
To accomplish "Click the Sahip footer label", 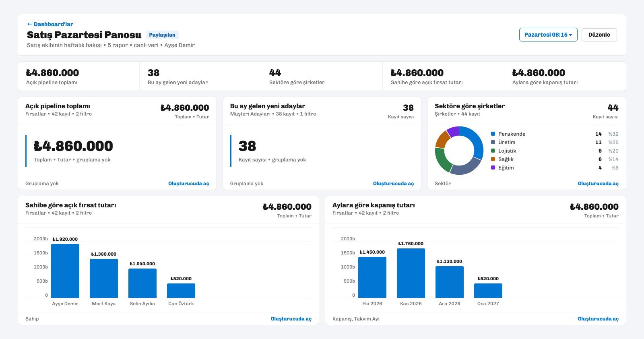I will (x=32, y=319).
